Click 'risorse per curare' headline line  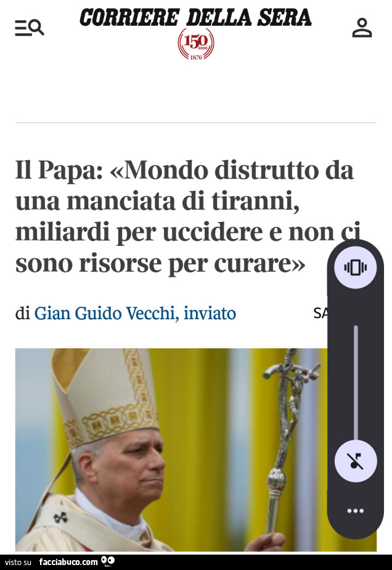tap(192, 264)
